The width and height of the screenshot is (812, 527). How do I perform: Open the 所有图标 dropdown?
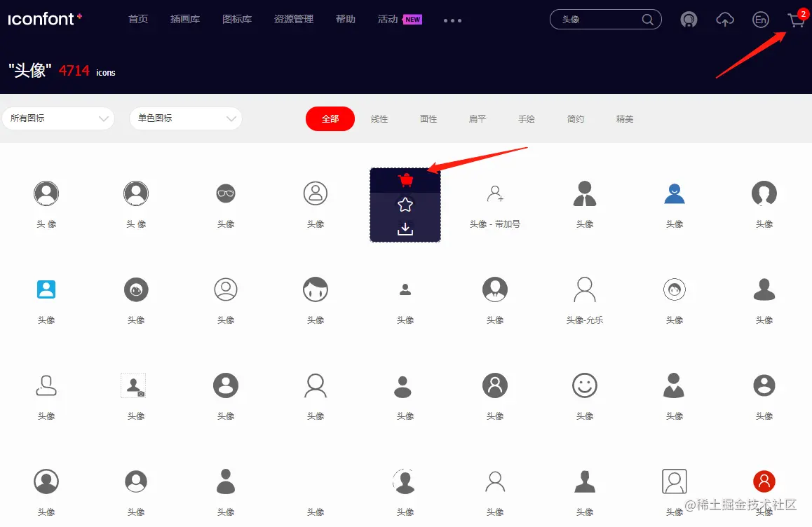58,118
